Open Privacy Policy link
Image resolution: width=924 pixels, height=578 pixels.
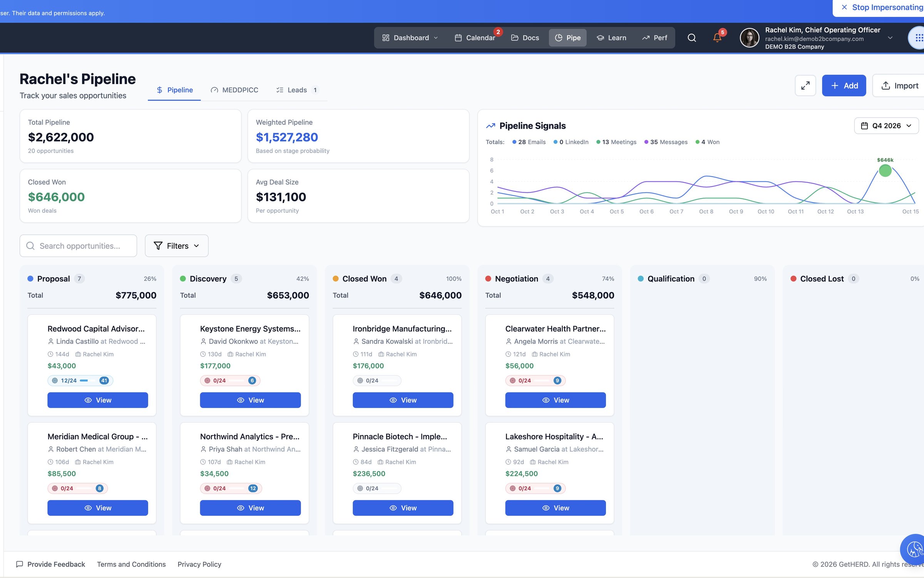(199, 564)
